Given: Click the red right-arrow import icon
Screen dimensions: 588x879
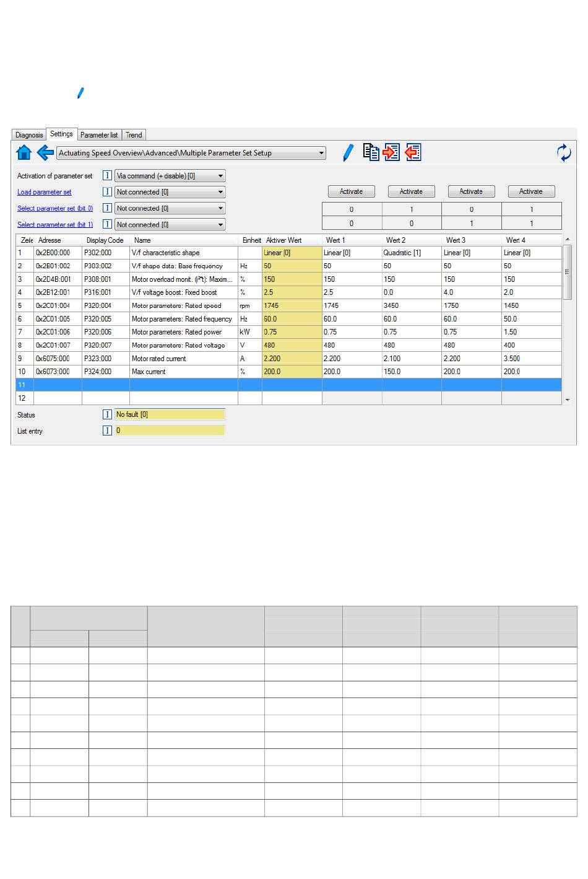Looking at the screenshot, I should point(392,152).
